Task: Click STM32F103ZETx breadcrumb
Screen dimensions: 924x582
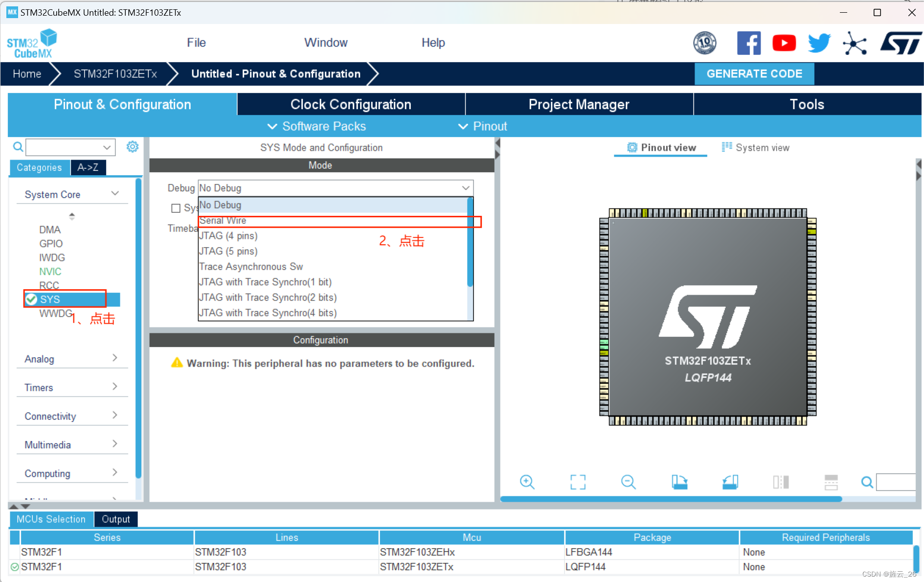Action: [115, 74]
